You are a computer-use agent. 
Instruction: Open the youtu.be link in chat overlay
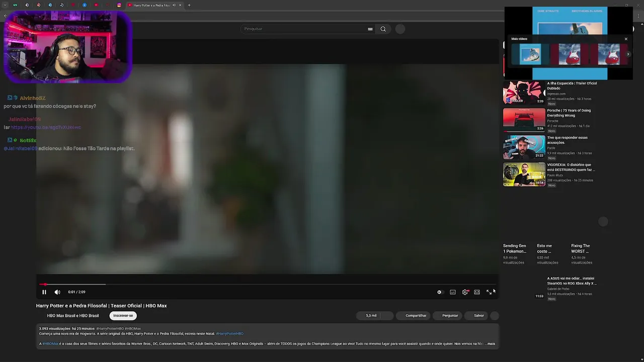tap(46, 127)
